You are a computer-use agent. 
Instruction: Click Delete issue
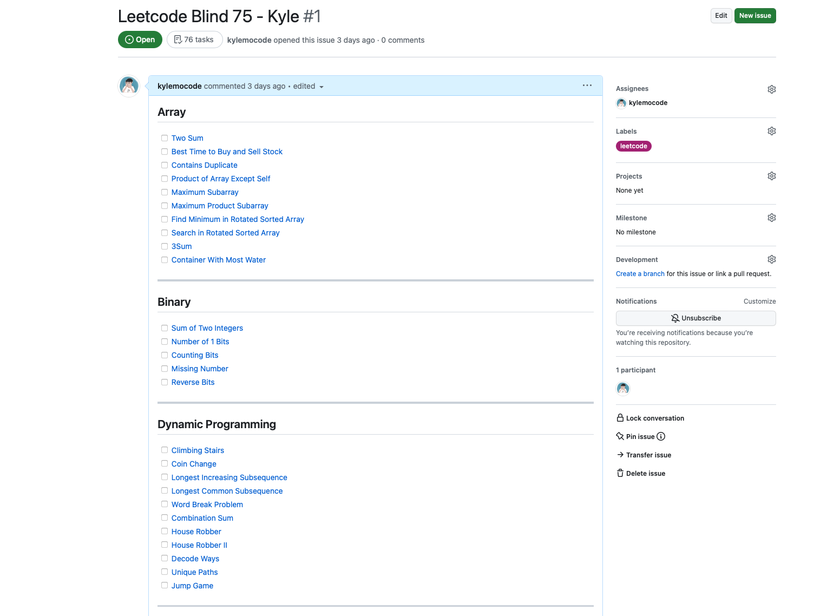click(641, 473)
